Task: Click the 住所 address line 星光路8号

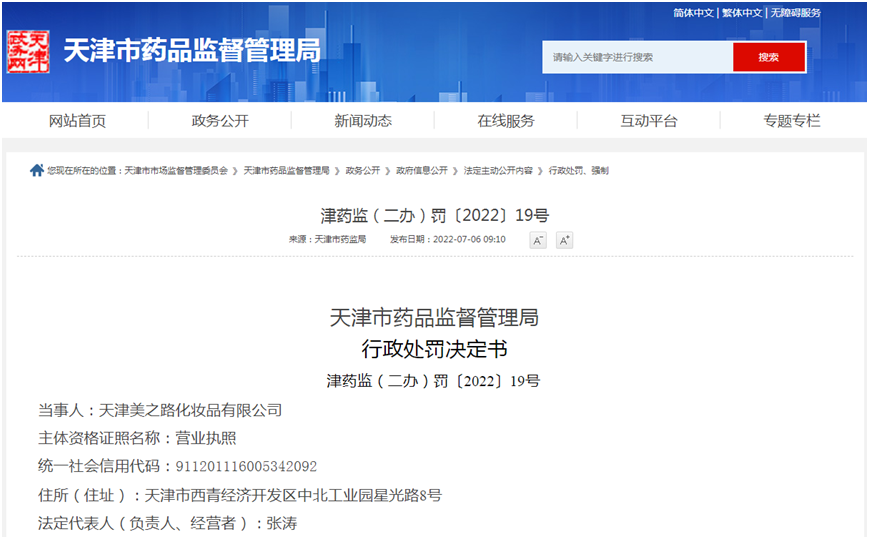Action: pos(240,495)
